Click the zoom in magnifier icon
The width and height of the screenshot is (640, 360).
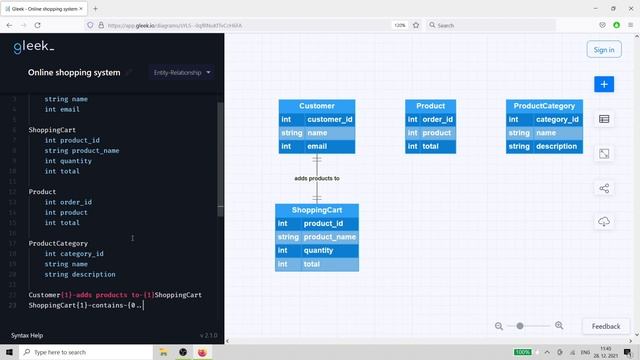point(559,326)
